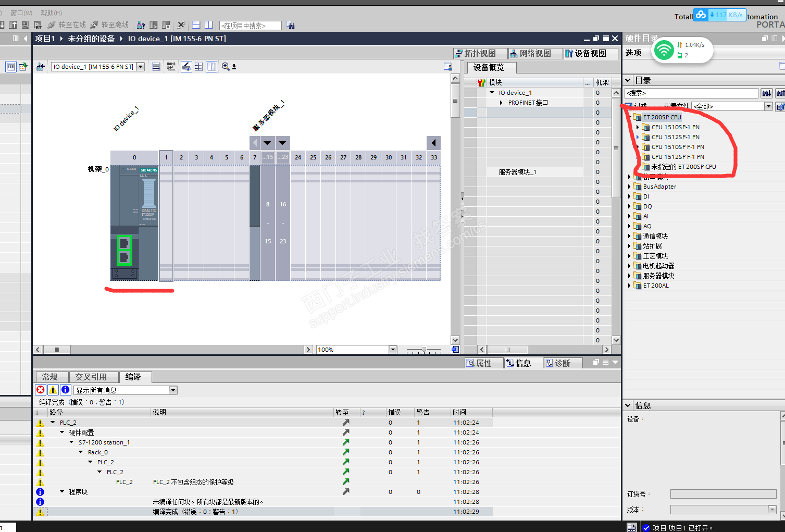Image resolution: width=785 pixels, height=532 pixels.
Task: Click the zoom magnifier tool in device view
Action: (x=226, y=67)
